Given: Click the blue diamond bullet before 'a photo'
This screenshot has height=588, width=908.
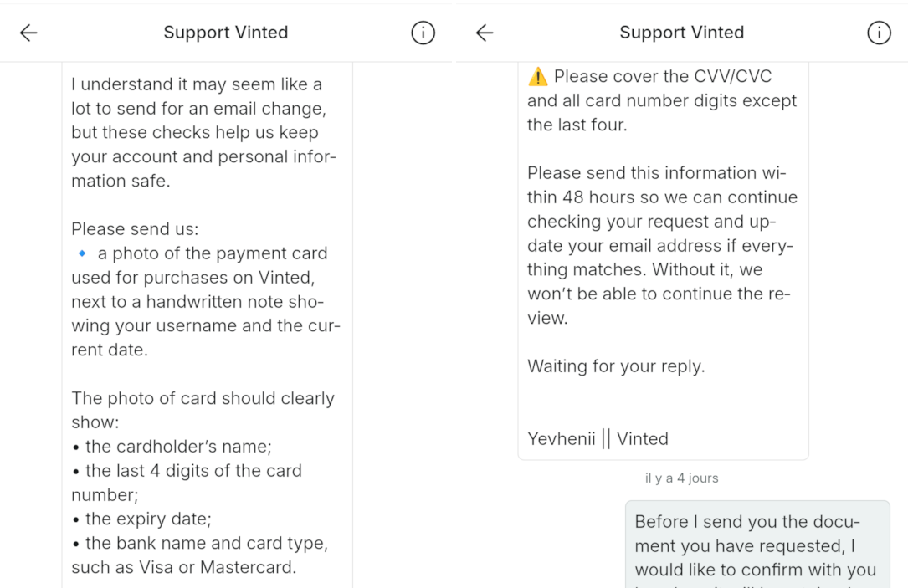Looking at the screenshot, I should coord(82,253).
